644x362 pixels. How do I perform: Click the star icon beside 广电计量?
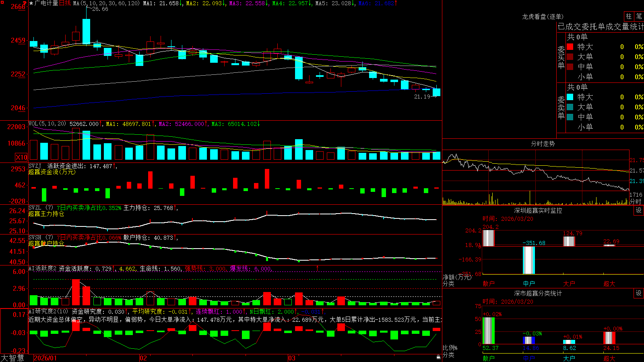(31, 3)
